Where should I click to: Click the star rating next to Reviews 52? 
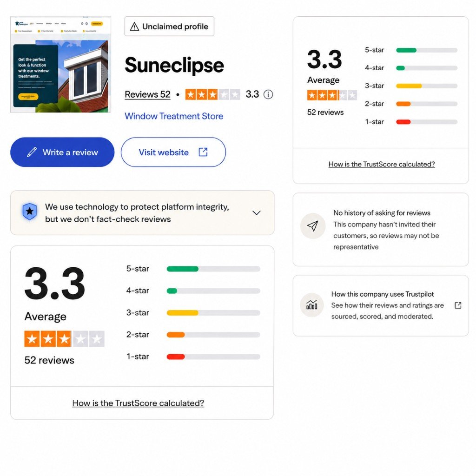point(213,94)
